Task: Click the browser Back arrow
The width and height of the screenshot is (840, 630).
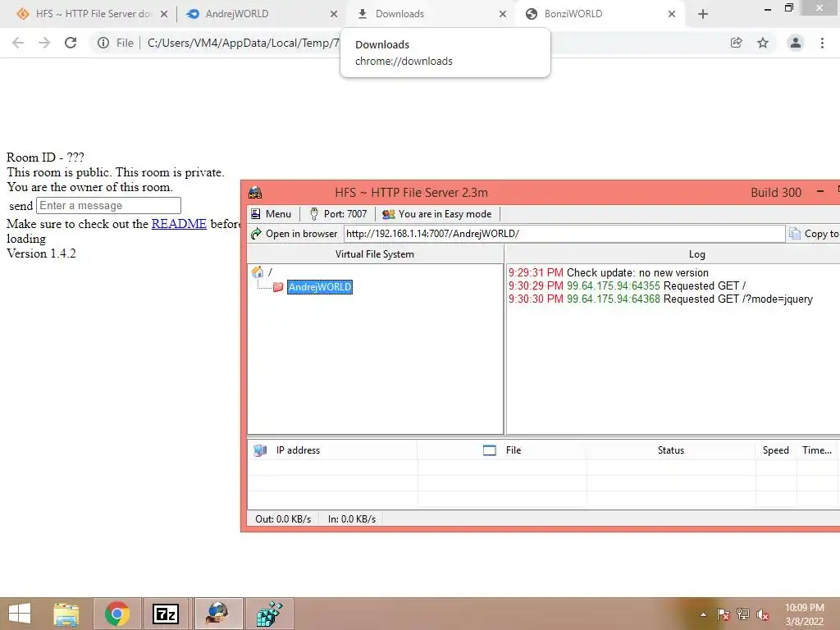Action: (18, 43)
